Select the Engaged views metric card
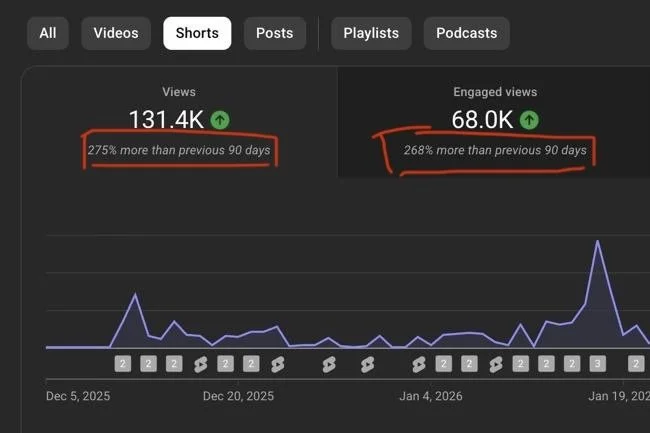Image resolution: width=650 pixels, height=433 pixels. pyautogui.click(x=494, y=122)
